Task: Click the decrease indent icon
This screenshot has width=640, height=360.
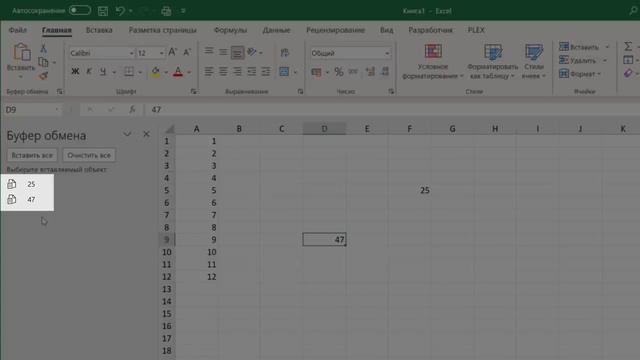Action: (252, 72)
